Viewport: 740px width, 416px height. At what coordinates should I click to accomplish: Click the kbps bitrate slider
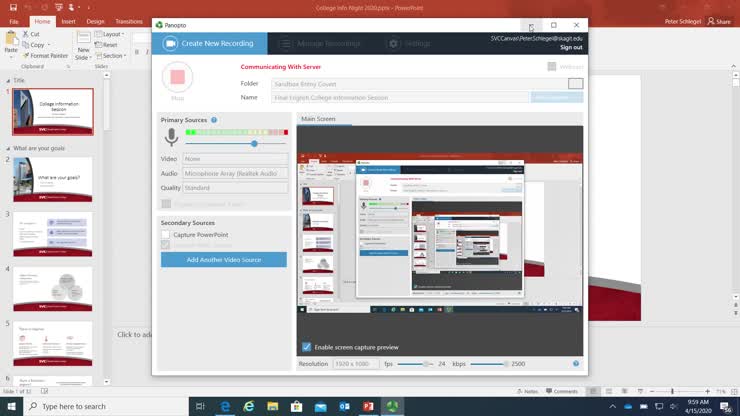click(x=489, y=364)
